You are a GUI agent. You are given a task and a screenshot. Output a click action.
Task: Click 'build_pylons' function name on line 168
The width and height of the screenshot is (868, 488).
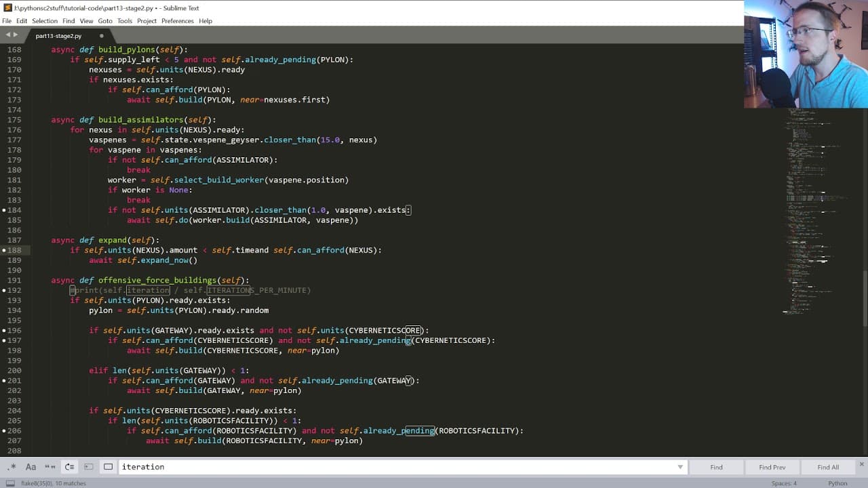[x=127, y=49]
